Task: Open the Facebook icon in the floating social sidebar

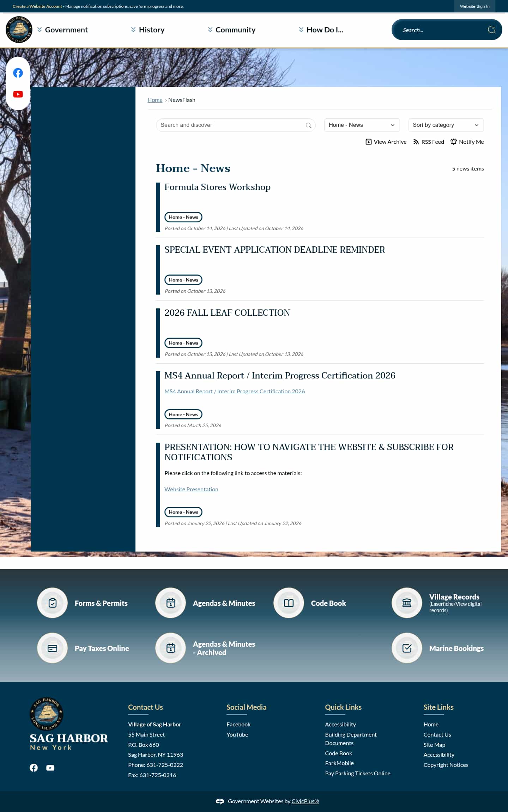Action: point(18,73)
